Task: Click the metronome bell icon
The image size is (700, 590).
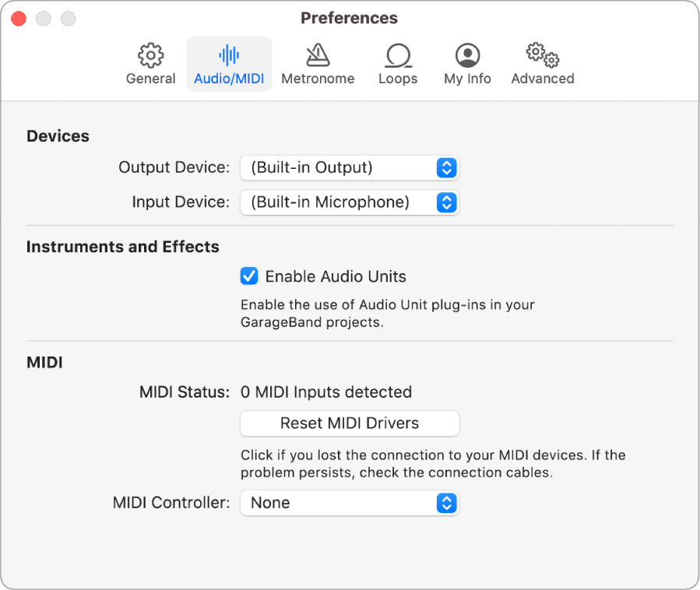Action: coord(318,54)
